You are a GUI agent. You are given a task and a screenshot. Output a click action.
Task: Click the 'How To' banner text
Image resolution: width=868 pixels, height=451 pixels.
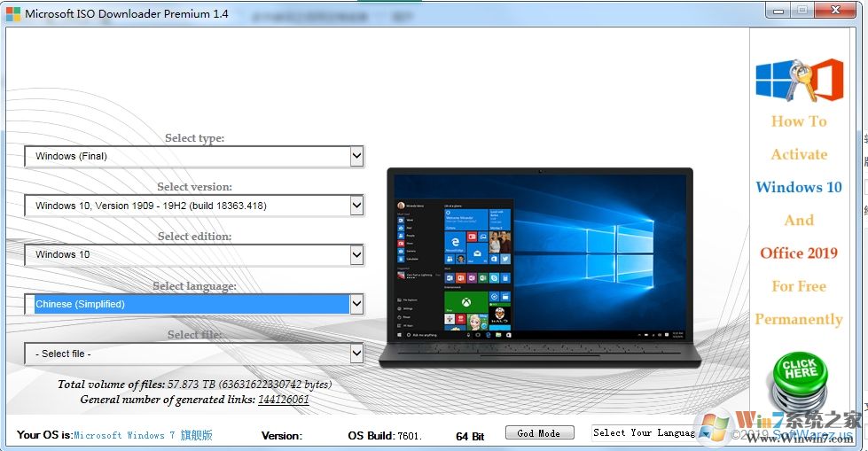coord(800,121)
